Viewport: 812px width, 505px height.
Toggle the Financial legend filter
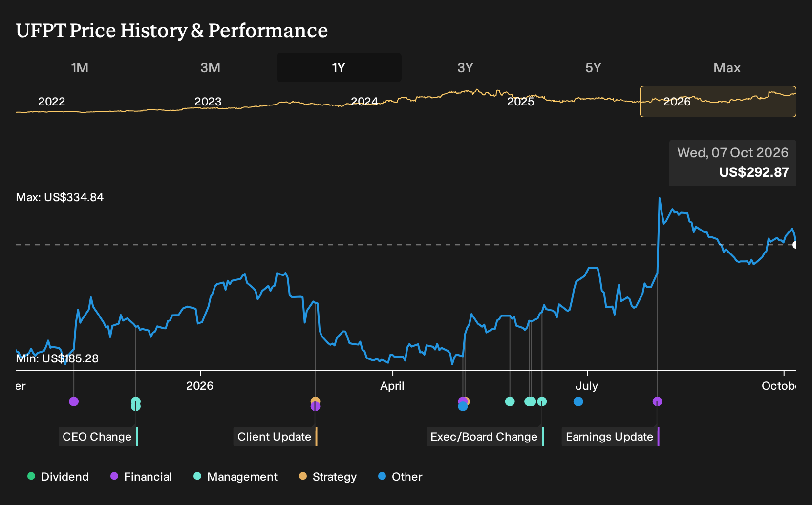141,477
